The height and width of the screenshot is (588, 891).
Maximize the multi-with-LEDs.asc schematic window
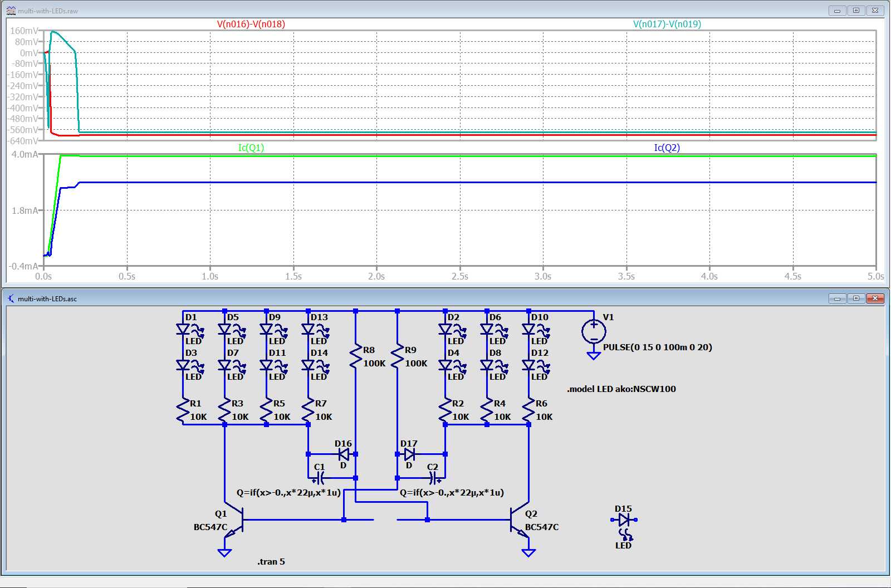[x=856, y=298]
